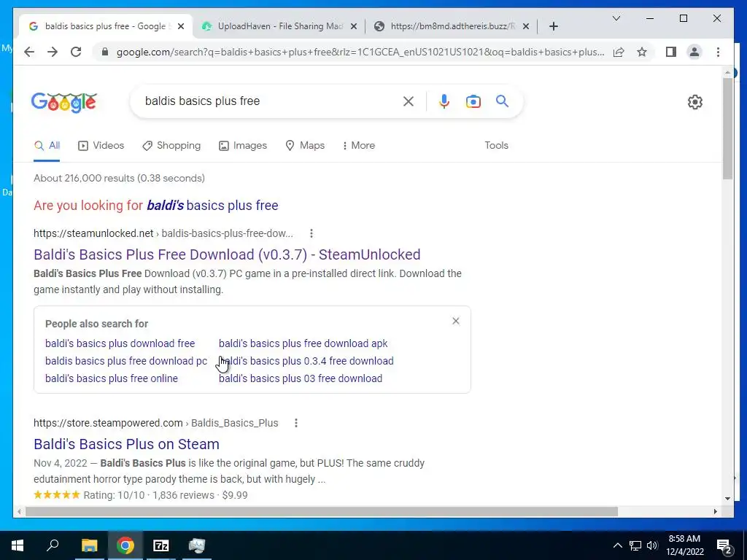The width and height of the screenshot is (747, 560).
Task: Search baldi's basics plus free online
Action: tap(112, 378)
